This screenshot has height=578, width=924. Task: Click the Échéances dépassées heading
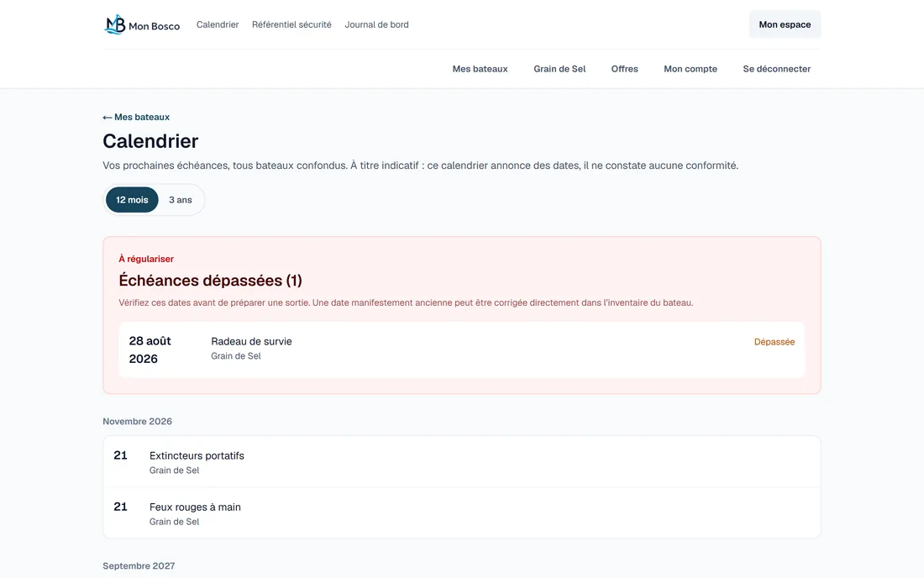pos(210,281)
